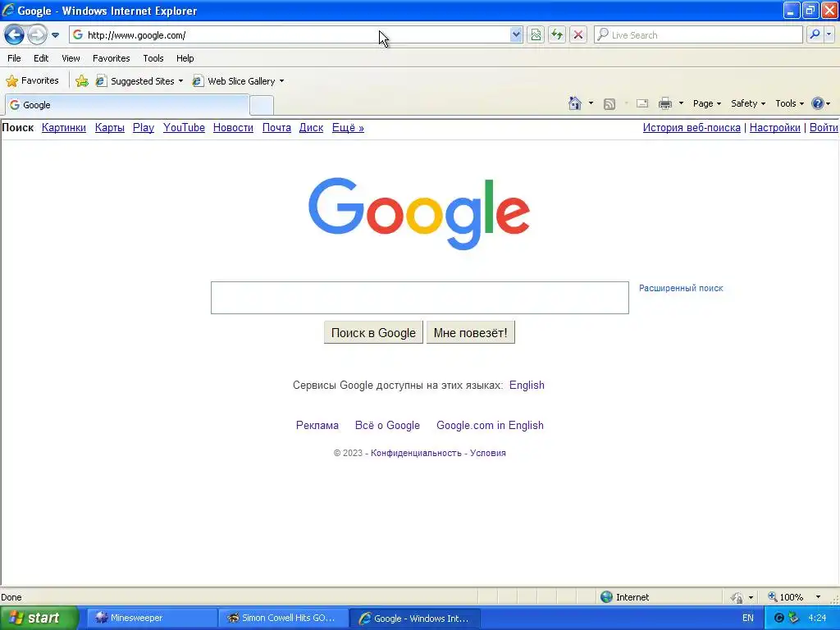The height and width of the screenshot is (630, 840).
Task: Select the Google browser tab
Action: [x=127, y=105]
